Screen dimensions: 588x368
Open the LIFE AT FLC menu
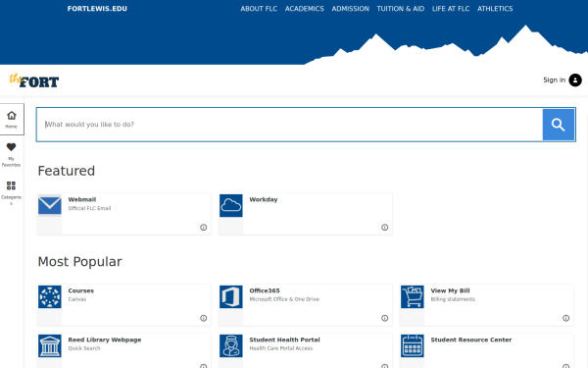coord(451,9)
